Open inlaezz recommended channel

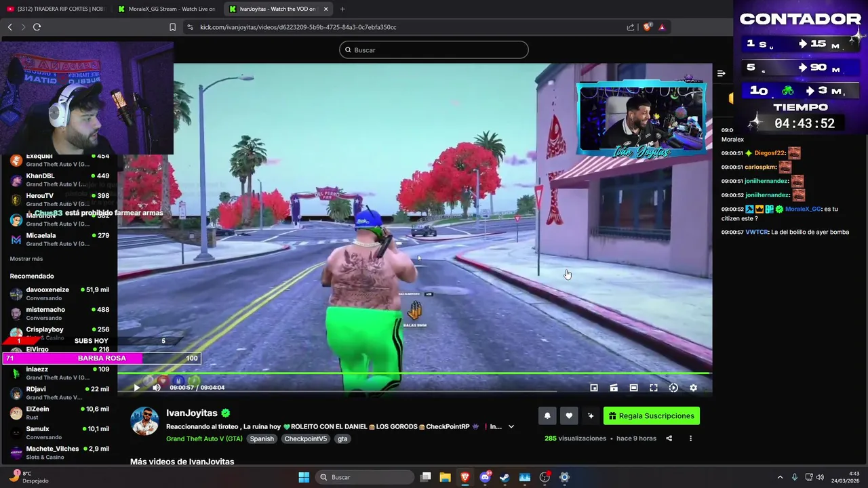[x=60, y=373]
